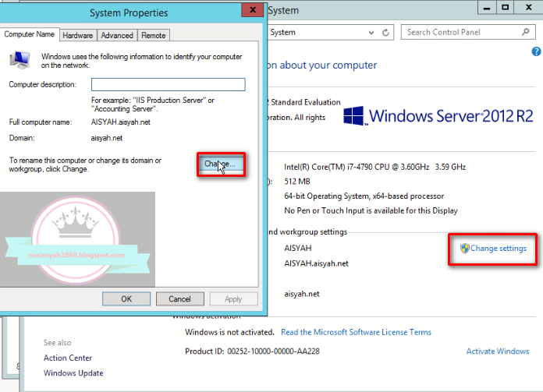Confirm System Properties with OK
Viewport: 543px width, 392px height.
[126, 298]
